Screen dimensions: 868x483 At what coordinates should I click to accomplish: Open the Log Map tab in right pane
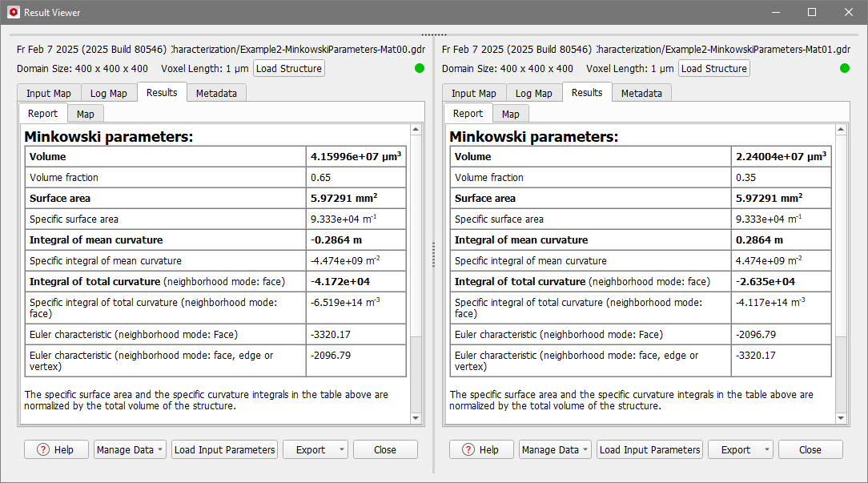tap(533, 93)
